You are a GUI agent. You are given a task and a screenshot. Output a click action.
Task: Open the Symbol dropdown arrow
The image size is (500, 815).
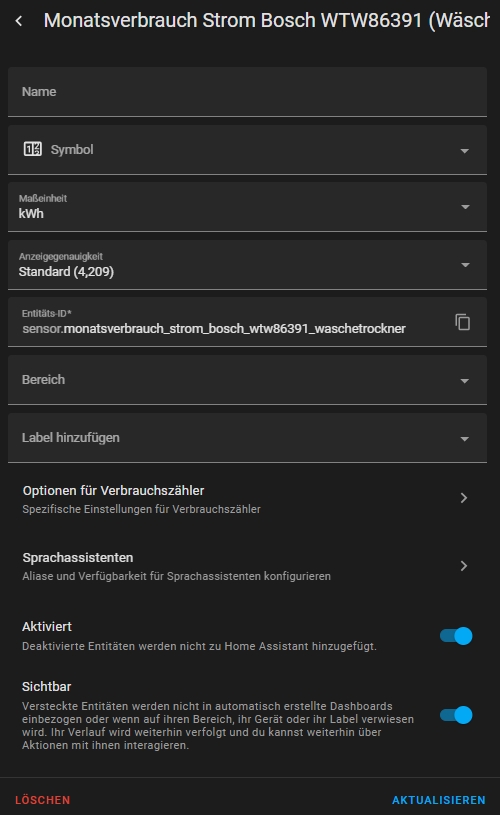click(465, 151)
